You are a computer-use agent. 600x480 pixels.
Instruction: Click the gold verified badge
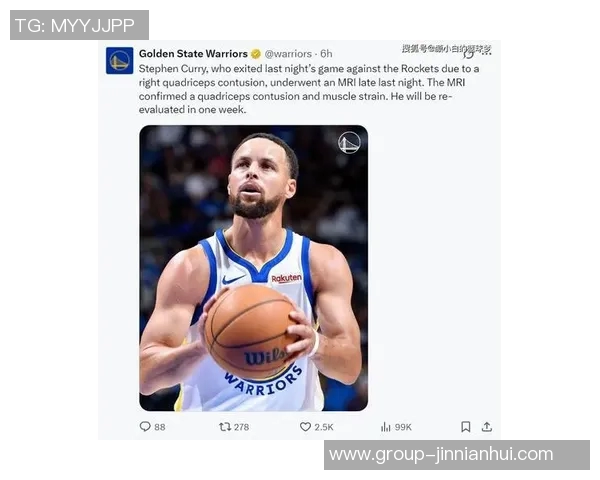tap(256, 54)
